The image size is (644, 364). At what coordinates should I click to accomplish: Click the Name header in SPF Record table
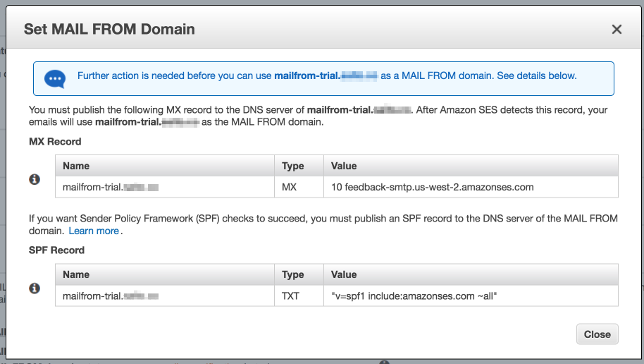[76, 274]
